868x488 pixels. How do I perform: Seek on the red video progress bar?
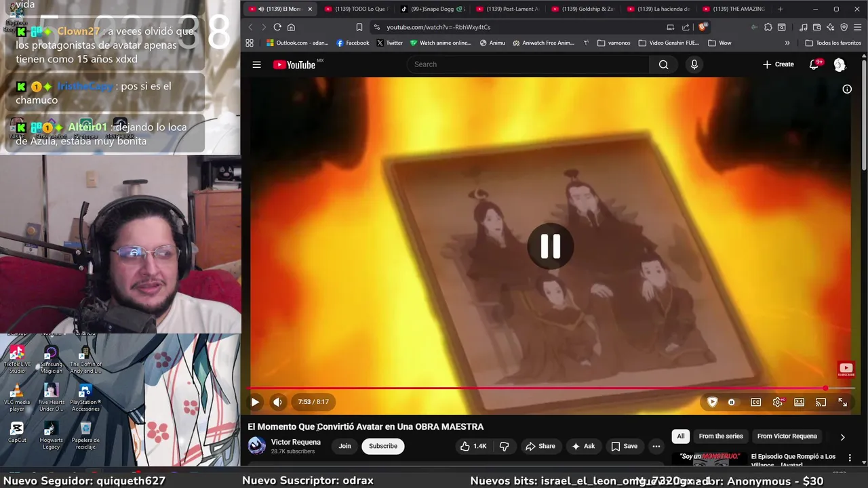(x=552, y=388)
